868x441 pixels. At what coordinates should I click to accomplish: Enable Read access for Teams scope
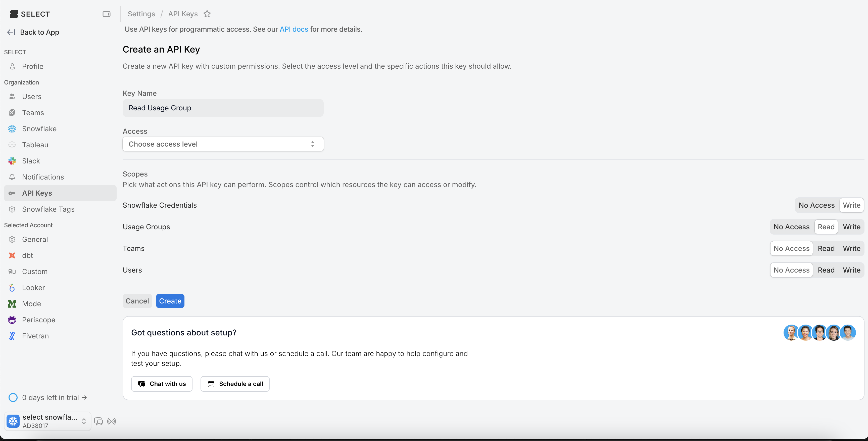[827, 248]
